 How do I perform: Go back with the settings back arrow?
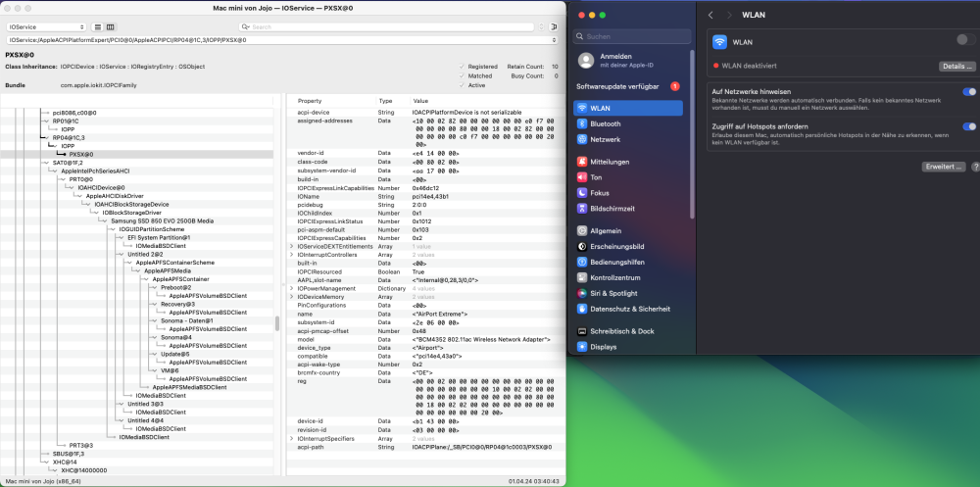[x=710, y=15]
